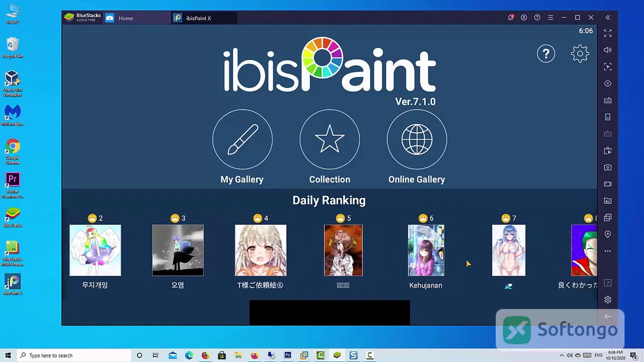
Task: Open Windows action center notifications
Action: pyautogui.click(x=634, y=355)
